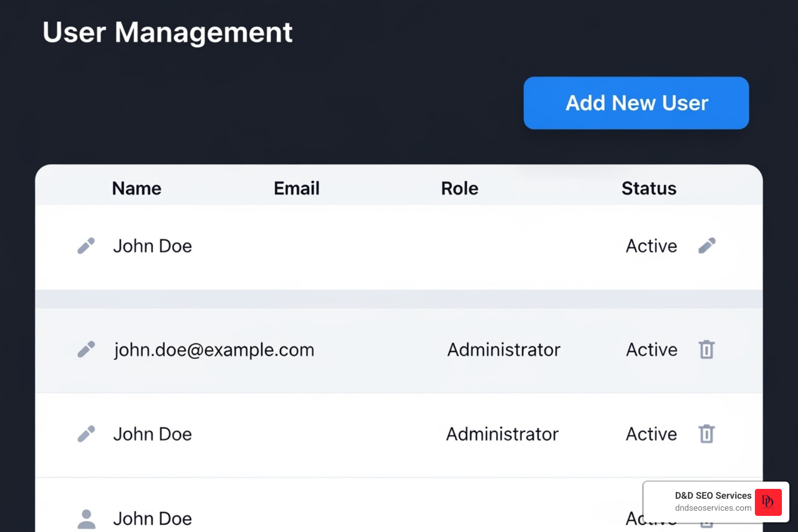Click pencil icon right of top row's Active
798x532 pixels.
click(x=707, y=246)
